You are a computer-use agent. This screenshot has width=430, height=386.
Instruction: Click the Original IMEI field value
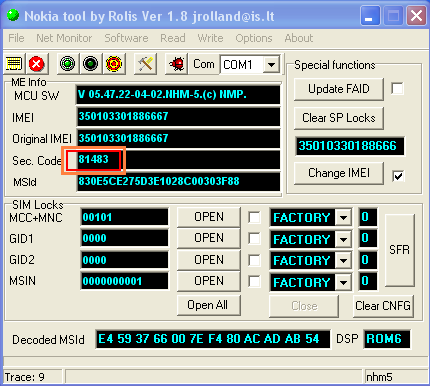pyautogui.click(x=178, y=139)
